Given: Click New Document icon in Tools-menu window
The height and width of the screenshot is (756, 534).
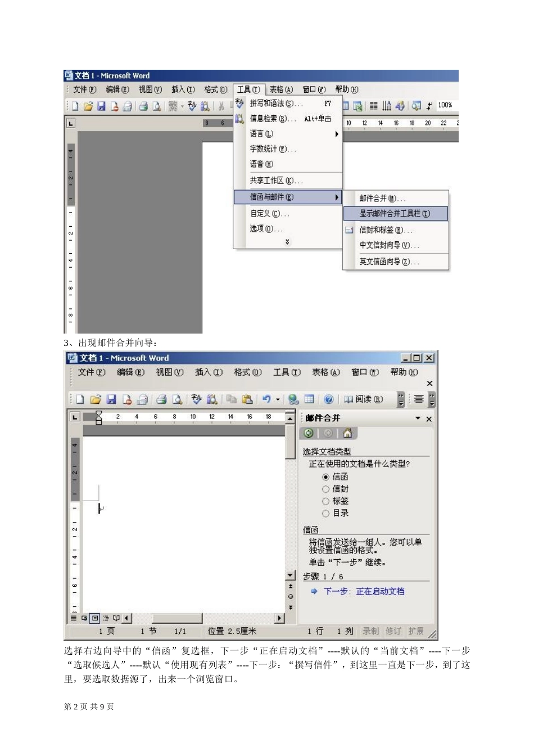Looking at the screenshot, I should click(x=74, y=106).
